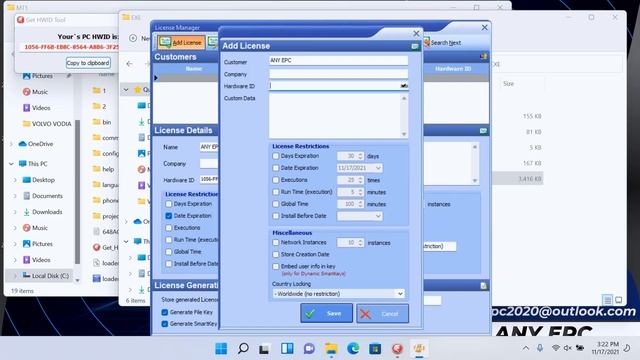Switch EXE Explorer window to details view
This screenshot has width=640, height=360.
(x=607, y=300)
